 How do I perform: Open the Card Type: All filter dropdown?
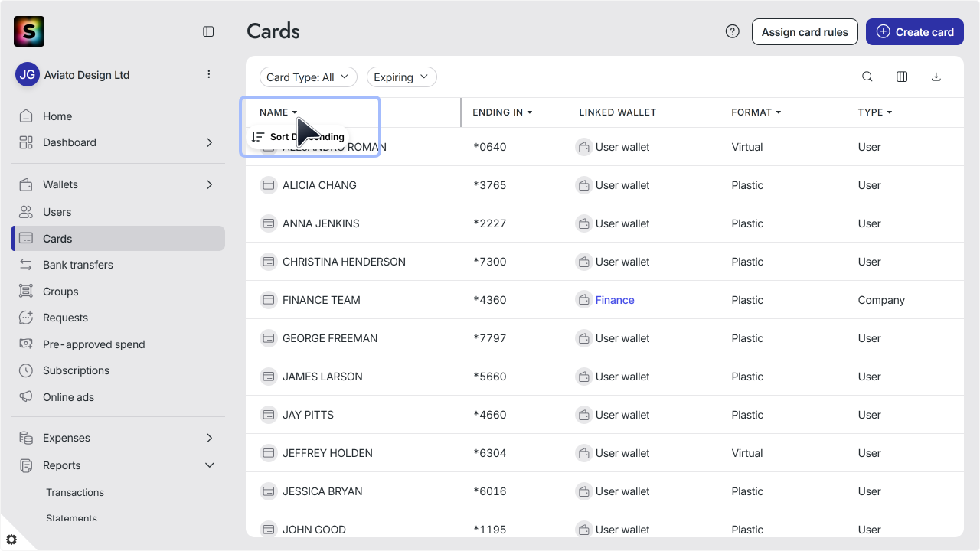[x=309, y=77]
